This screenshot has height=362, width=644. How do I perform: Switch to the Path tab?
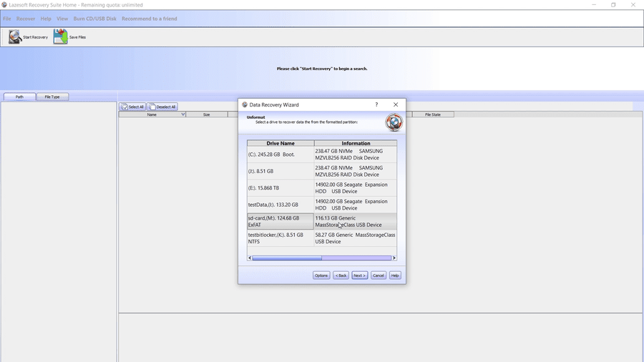click(x=19, y=97)
